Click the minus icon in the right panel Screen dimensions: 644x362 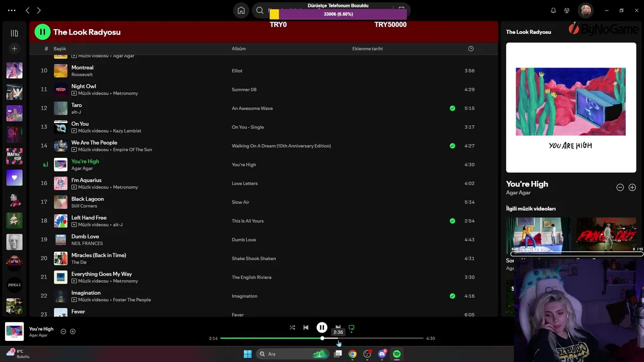pyautogui.click(x=620, y=187)
